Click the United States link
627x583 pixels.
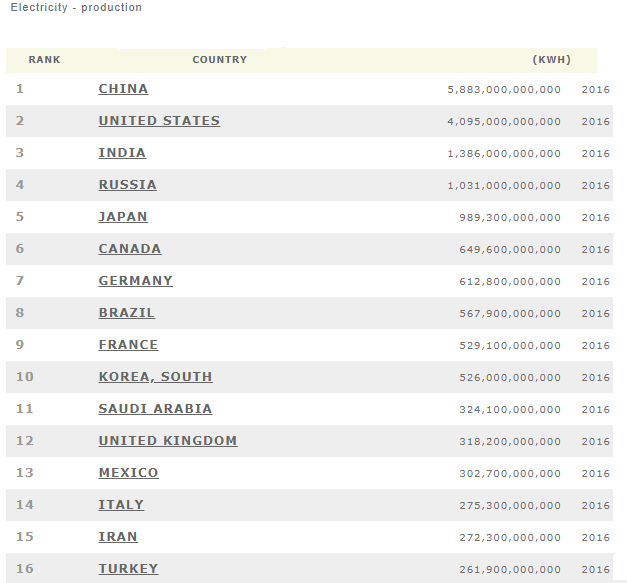(159, 121)
